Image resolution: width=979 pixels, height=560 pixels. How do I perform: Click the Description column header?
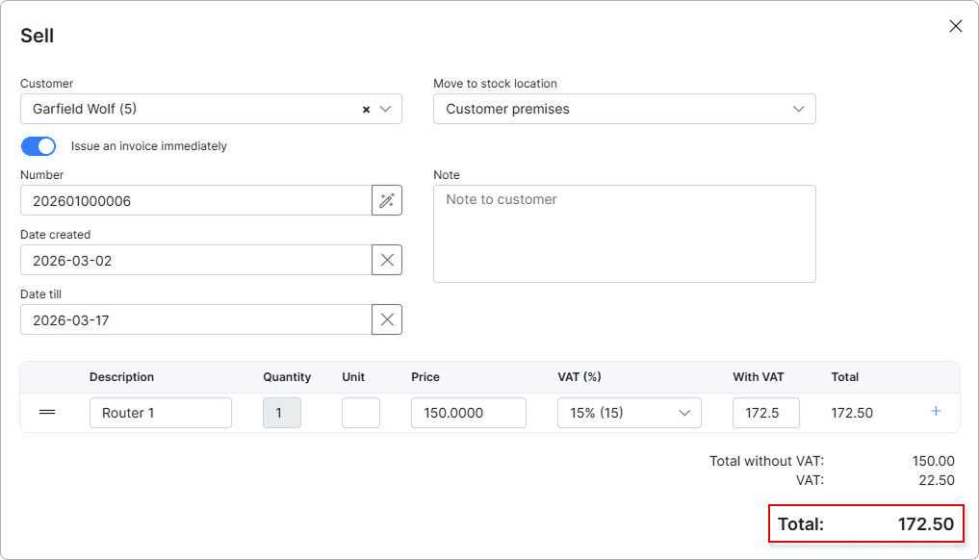click(x=121, y=377)
